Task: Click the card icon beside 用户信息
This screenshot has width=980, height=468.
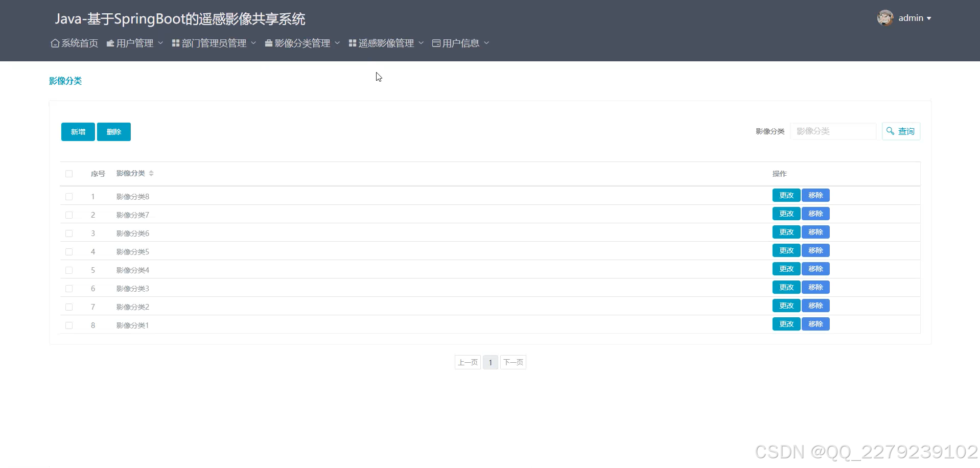Action: coord(435,43)
